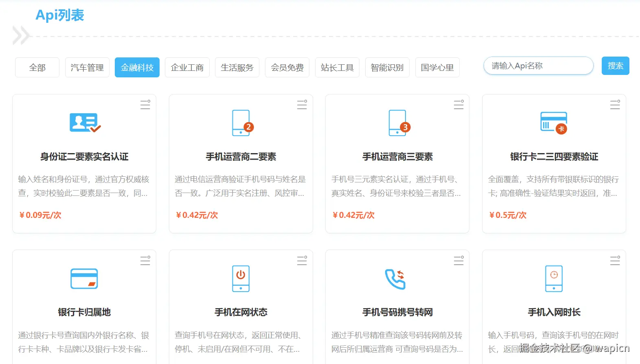Open the 手机入网时长 title
Screen dimensions: 640x364
(554, 312)
